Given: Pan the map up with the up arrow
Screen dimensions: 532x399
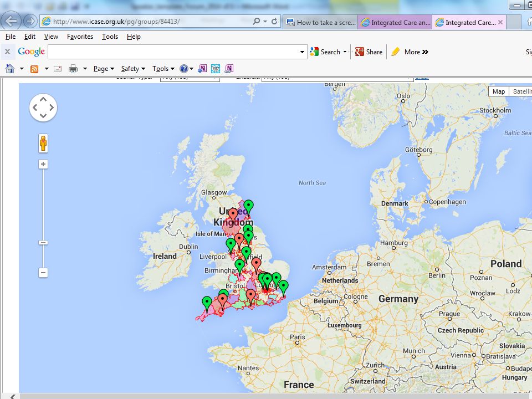Looking at the screenshot, I should (43, 99).
